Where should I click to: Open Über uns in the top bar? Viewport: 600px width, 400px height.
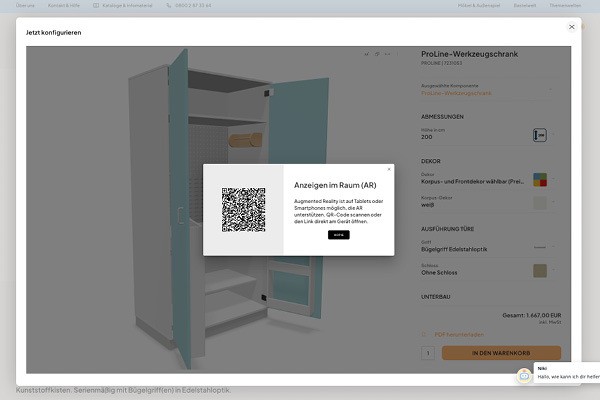[25, 5]
